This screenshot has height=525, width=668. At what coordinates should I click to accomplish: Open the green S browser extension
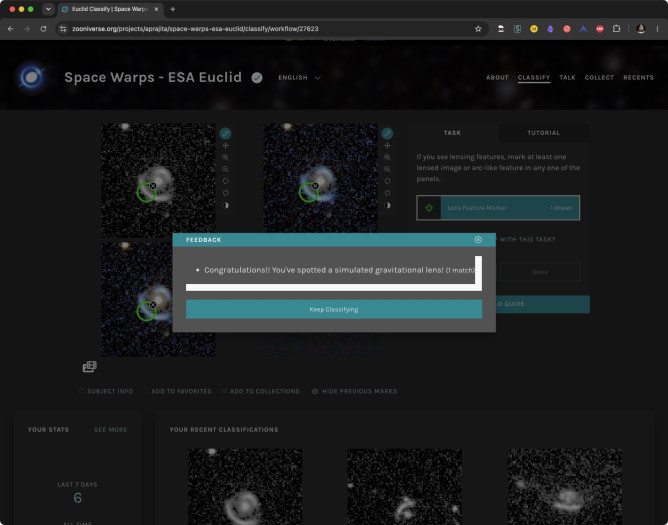click(517, 29)
